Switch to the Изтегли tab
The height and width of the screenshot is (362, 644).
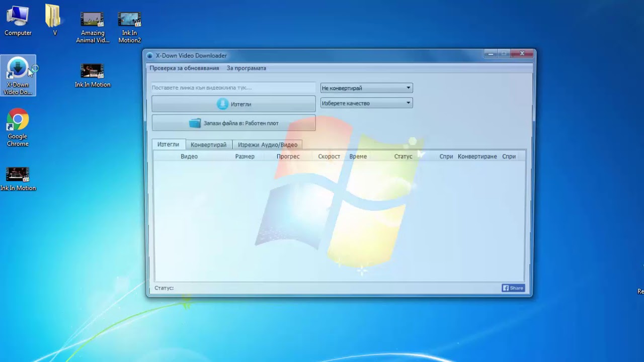168,144
